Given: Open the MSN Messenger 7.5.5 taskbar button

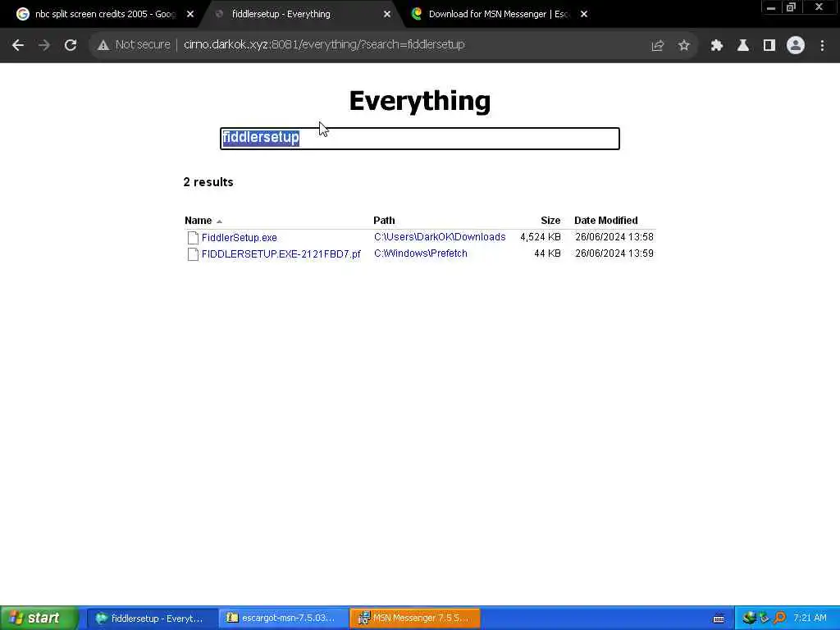Looking at the screenshot, I should pyautogui.click(x=415, y=619).
